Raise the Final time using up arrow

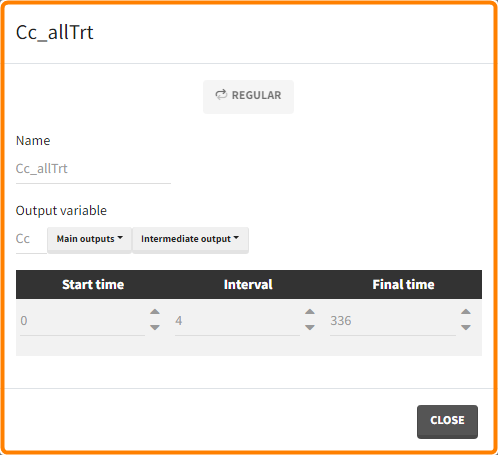coord(466,312)
